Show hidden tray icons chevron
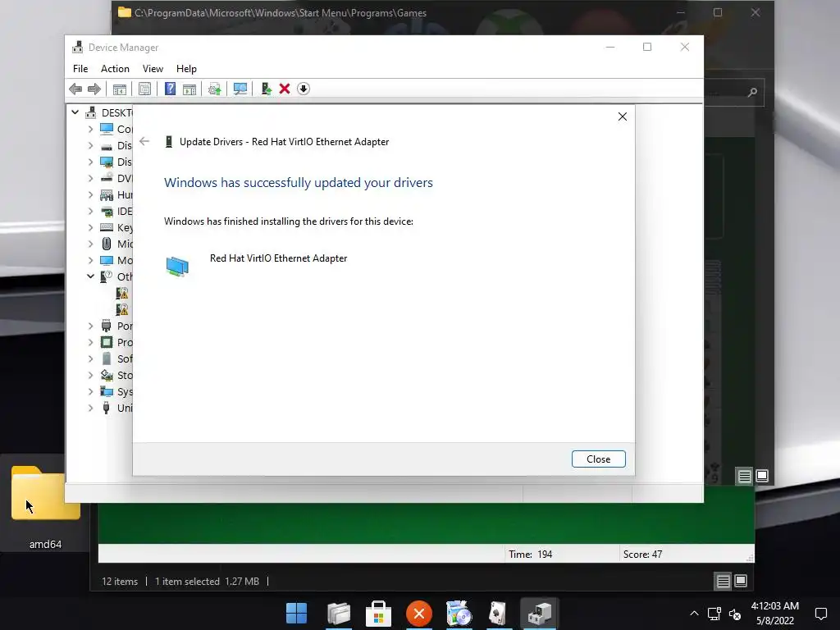This screenshot has height=630, width=840. coord(694,614)
